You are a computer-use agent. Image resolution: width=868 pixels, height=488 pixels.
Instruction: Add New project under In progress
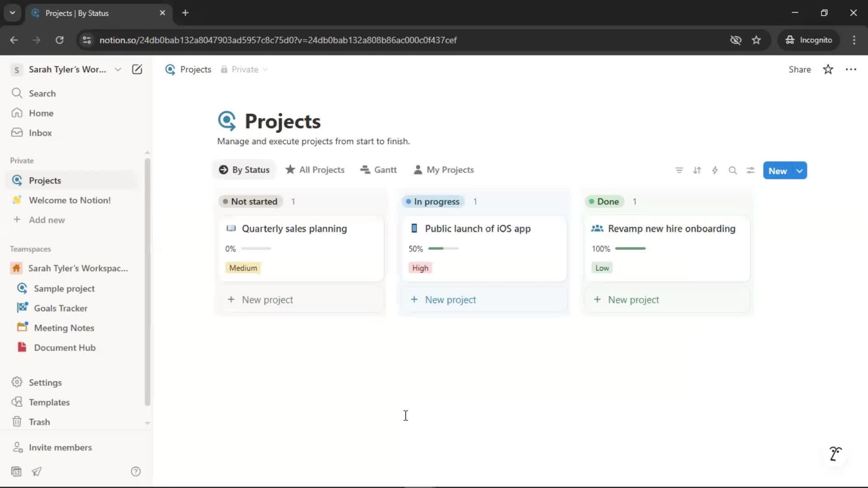tap(484, 300)
